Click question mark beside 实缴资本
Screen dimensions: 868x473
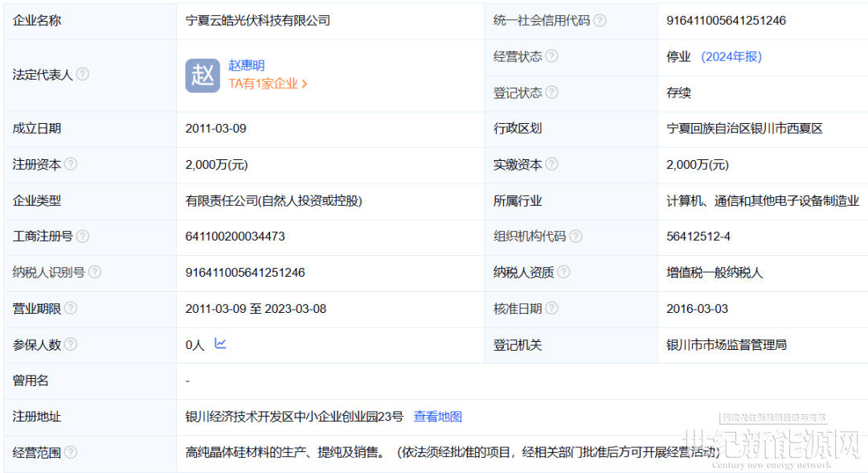pos(551,164)
